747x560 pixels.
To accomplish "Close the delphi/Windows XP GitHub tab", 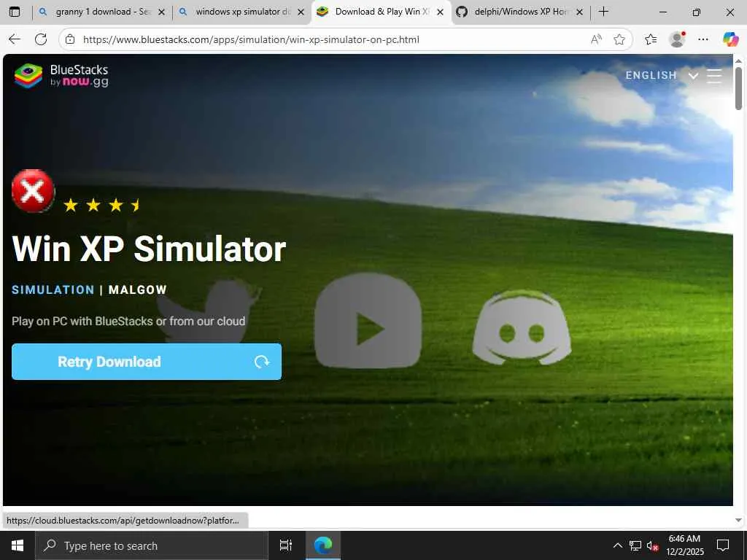I will pos(579,12).
